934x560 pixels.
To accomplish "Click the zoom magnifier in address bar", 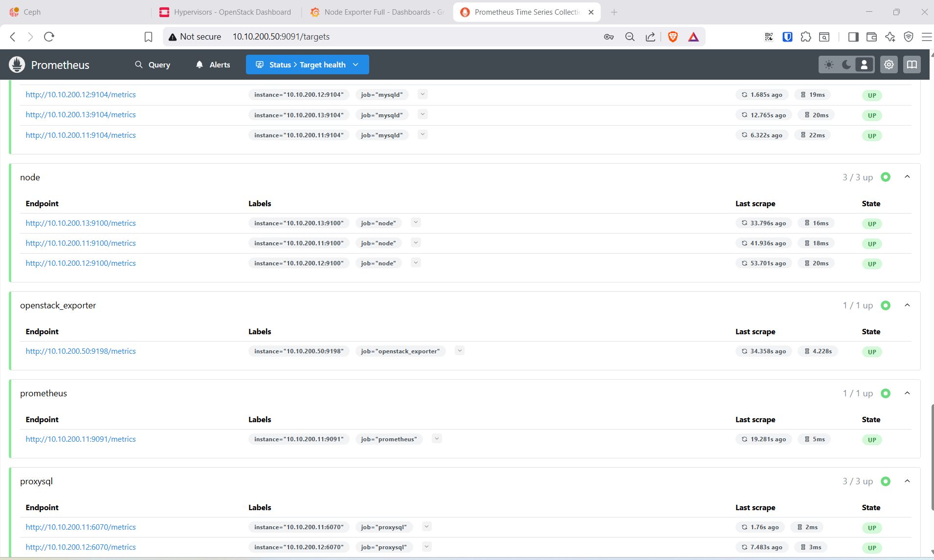I will pos(630,37).
